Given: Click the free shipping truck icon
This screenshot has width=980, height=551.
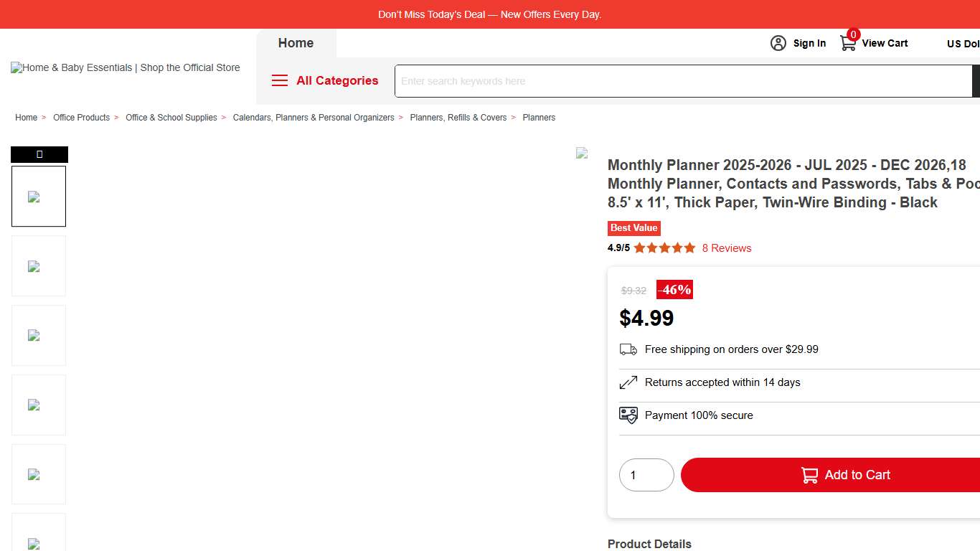Looking at the screenshot, I should tap(628, 349).
